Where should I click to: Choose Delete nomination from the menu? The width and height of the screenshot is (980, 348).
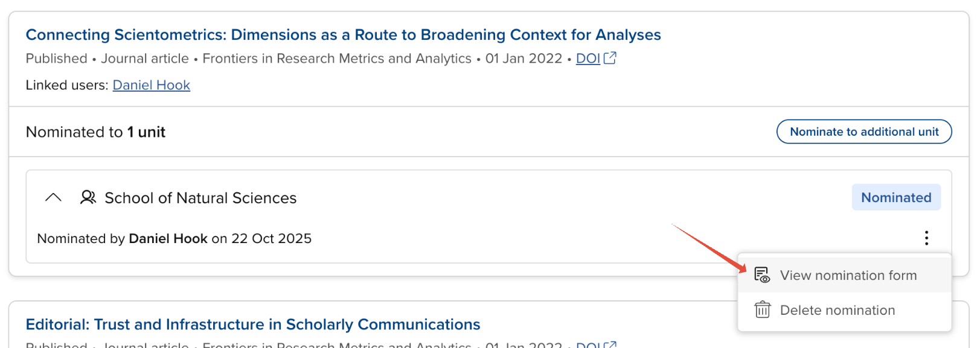[837, 311]
